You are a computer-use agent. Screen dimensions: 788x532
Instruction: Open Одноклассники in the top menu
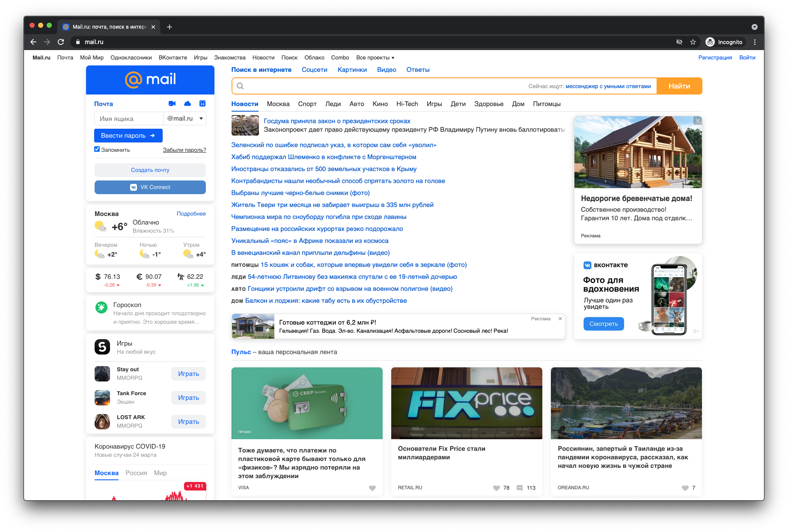(x=131, y=57)
